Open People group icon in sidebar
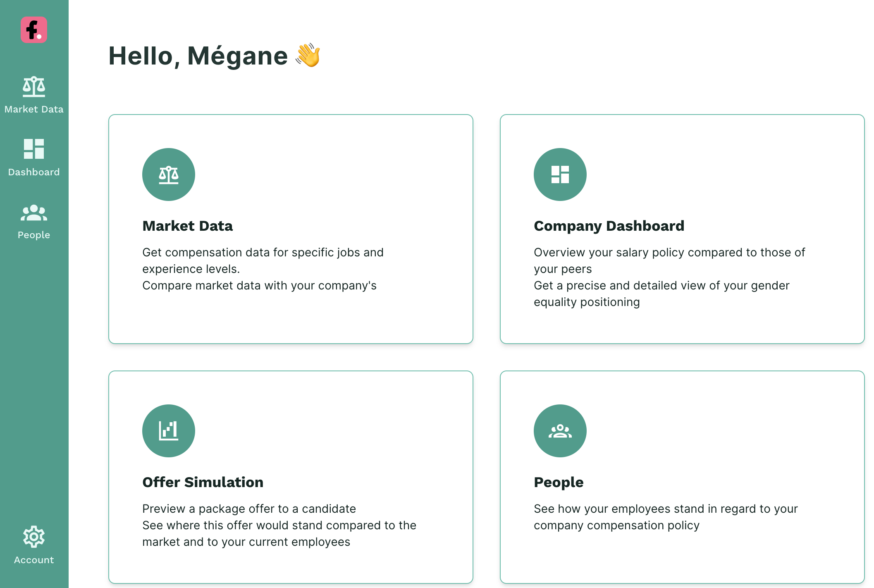Viewport: 874px width, 588px height. (34, 213)
